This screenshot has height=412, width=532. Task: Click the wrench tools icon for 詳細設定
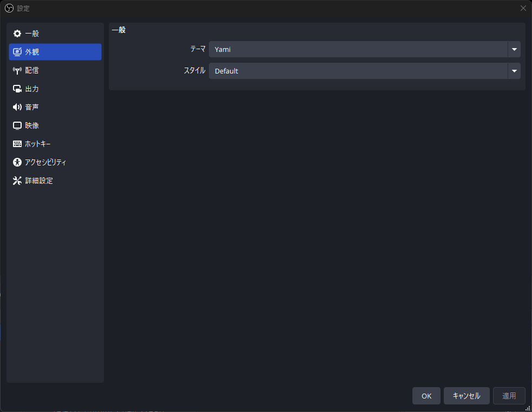pos(17,181)
